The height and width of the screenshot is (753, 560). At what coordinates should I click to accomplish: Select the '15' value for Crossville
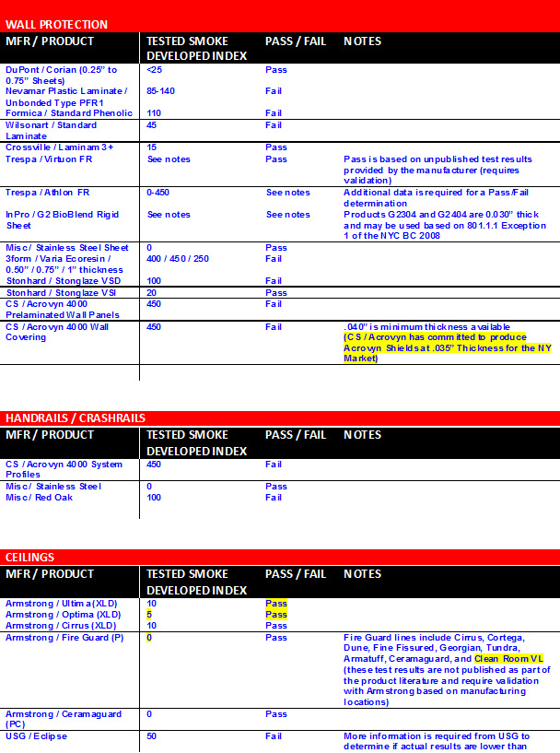pos(151,147)
